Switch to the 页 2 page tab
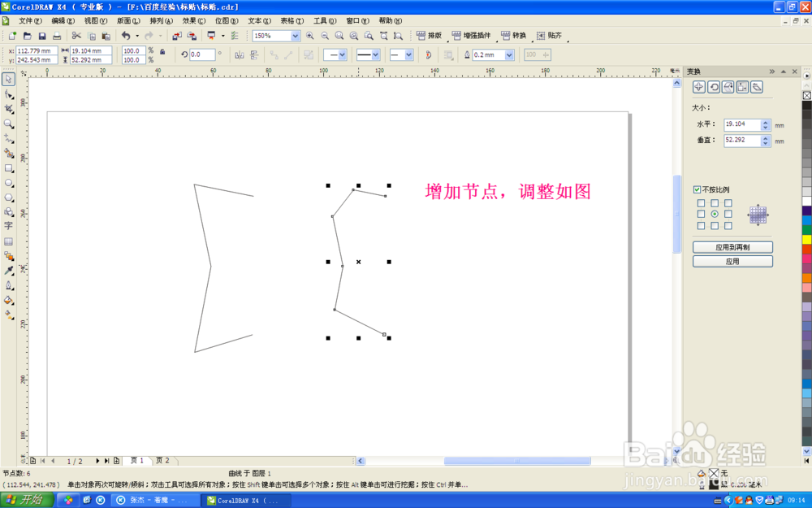 click(x=162, y=460)
